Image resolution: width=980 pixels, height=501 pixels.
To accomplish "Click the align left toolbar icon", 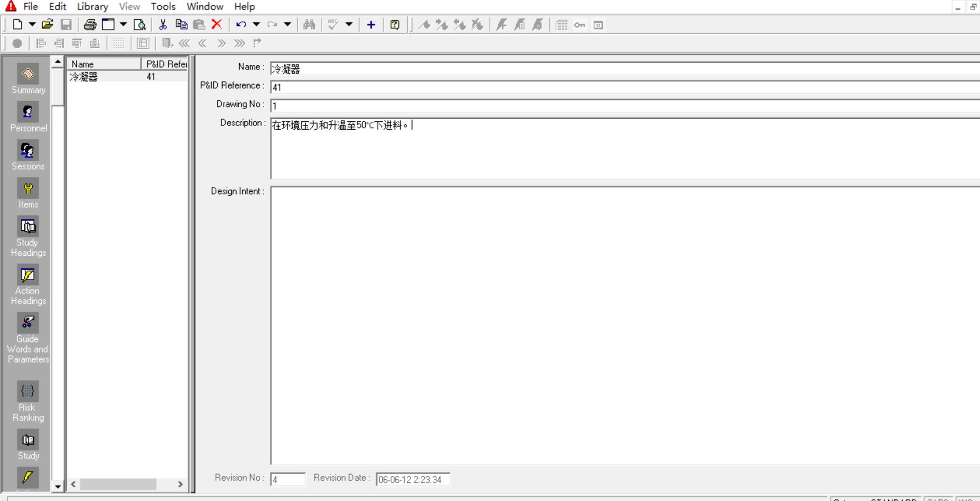I will [41, 43].
